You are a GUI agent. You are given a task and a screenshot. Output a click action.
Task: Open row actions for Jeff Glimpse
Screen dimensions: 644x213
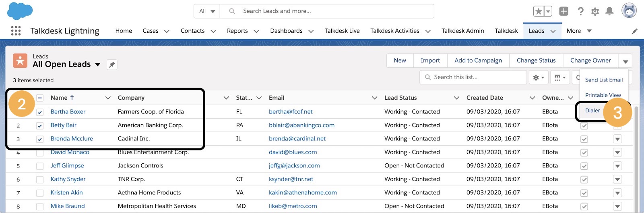(x=617, y=166)
